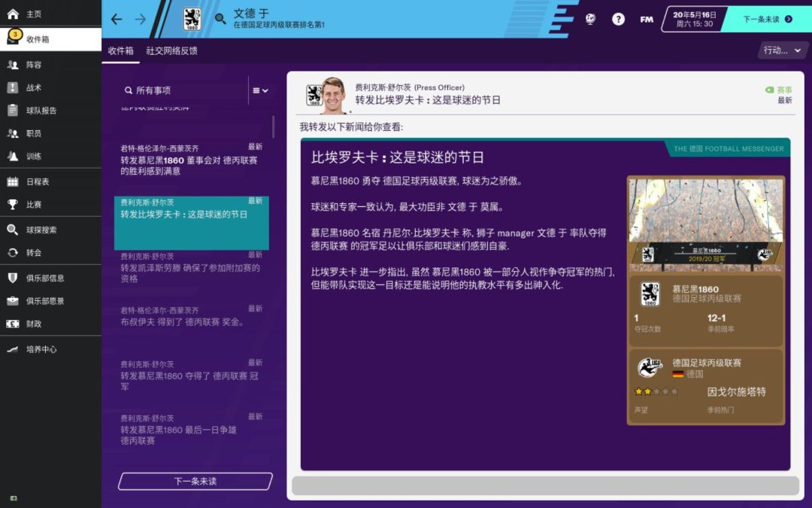Open the 比赛 competitions trophy icon
This screenshot has width=812, height=508.
click(13, 204)
